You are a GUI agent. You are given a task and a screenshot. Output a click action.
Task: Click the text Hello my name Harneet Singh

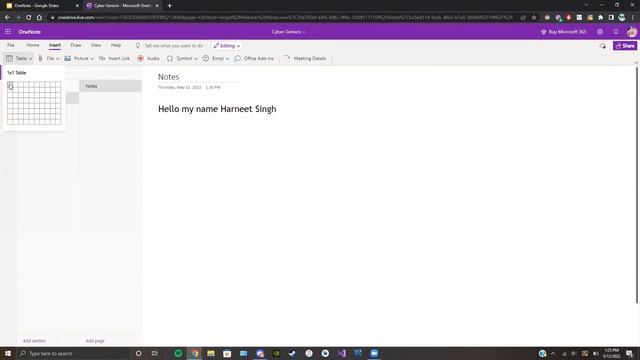click(x=217, y=109)
